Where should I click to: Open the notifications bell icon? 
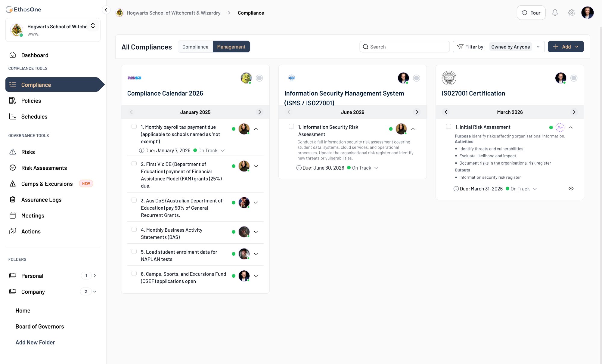(555, 13)
